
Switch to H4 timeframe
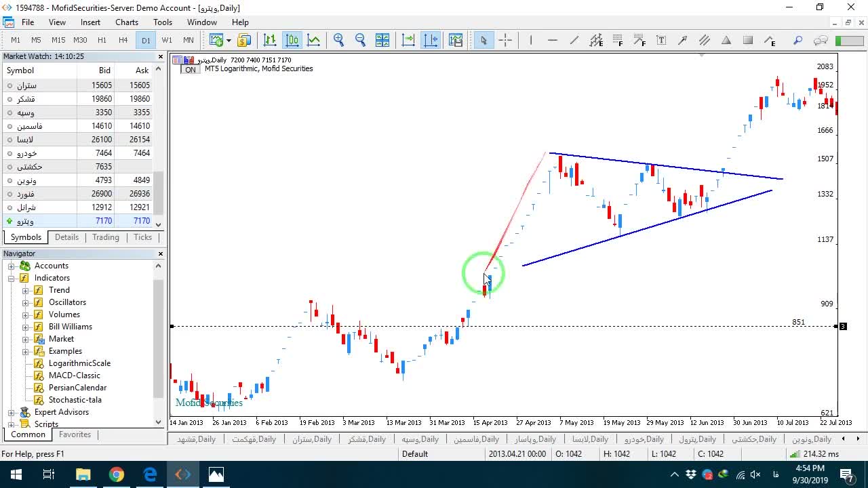(x=123, y=40)
